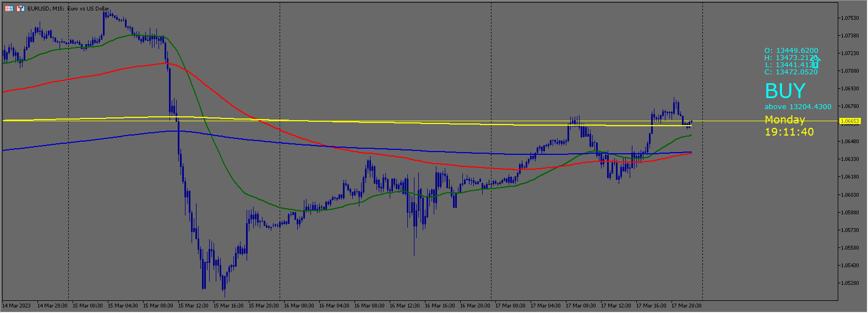Click the '17 Mar 20:30' time axis label
868x313 pixels.
click(686, 306)
